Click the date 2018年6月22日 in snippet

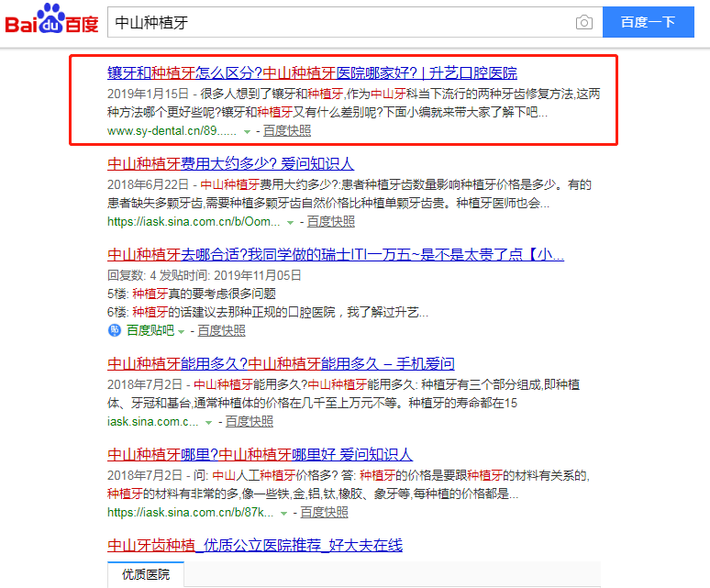click(x=148, y=184)
